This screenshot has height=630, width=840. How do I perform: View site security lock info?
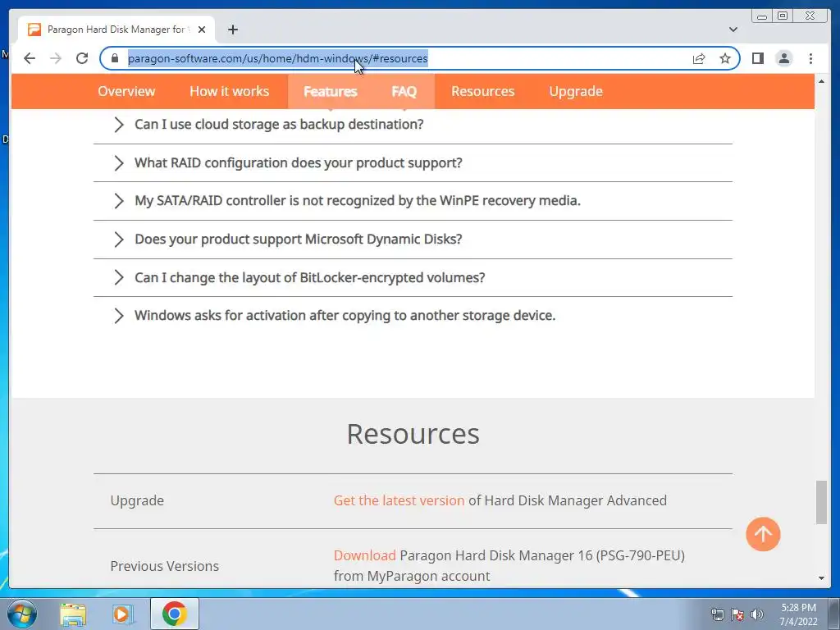(115, 58)
